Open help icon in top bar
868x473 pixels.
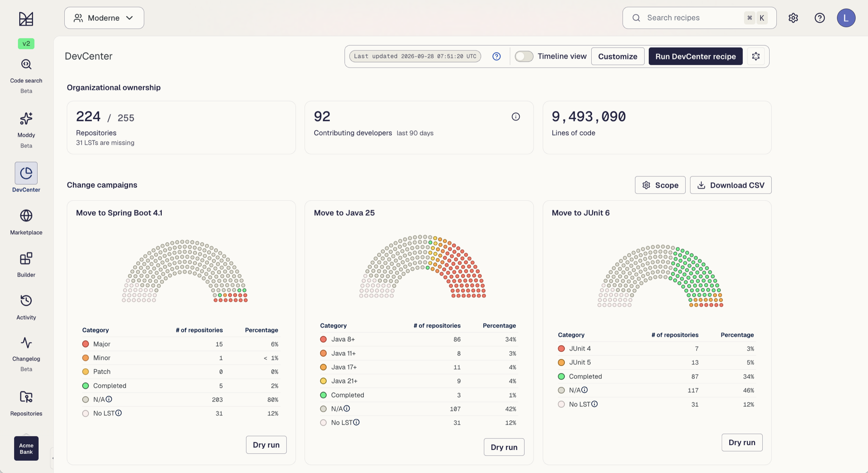(x=820, y=18)
